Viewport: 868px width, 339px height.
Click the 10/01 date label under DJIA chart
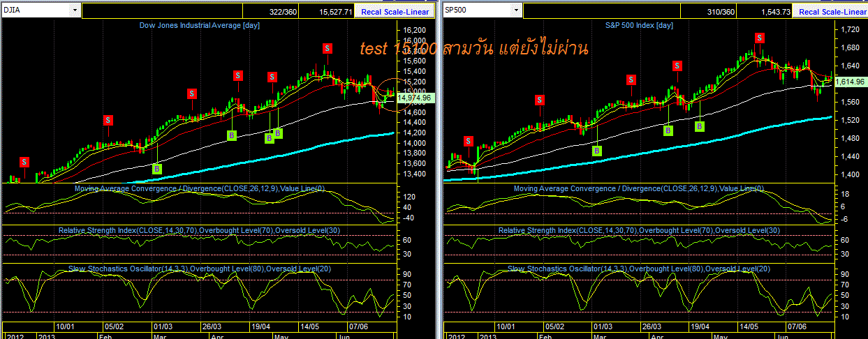(x=66, y=326)
